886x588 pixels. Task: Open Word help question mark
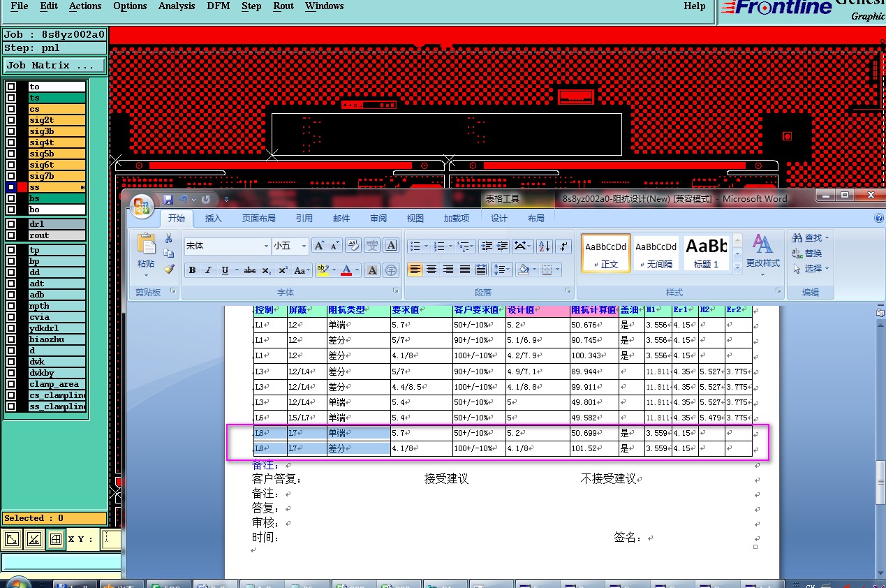pyautogui.click(x=879, y=218)
